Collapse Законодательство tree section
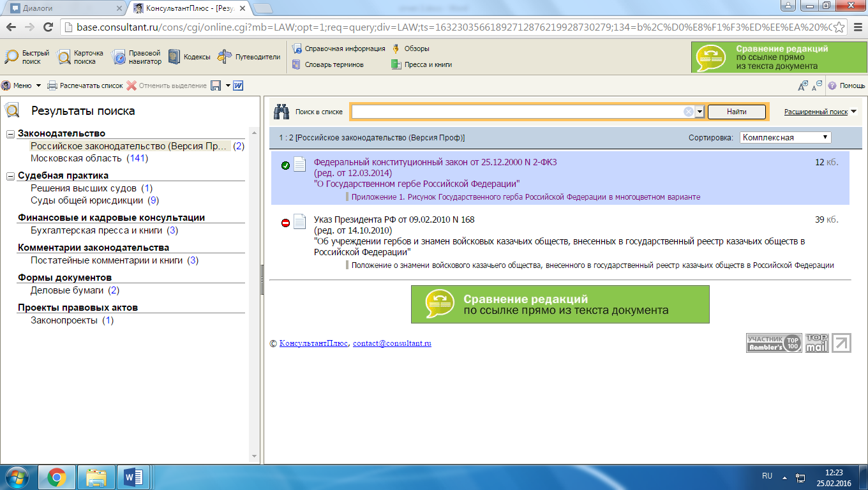Image resolution: width=868 pixels, height=490 pixels. click(11, 134)
